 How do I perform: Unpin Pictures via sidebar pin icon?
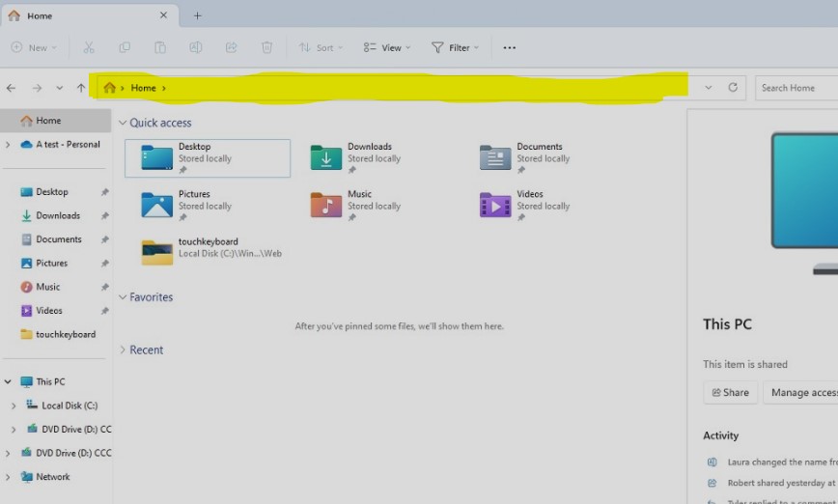point(104,264)
